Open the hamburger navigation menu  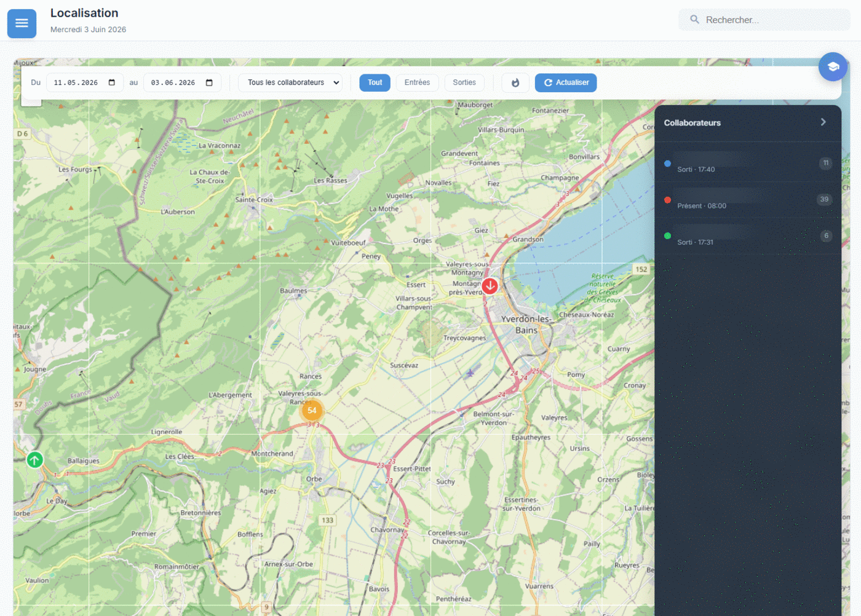(x=22, y=23)
